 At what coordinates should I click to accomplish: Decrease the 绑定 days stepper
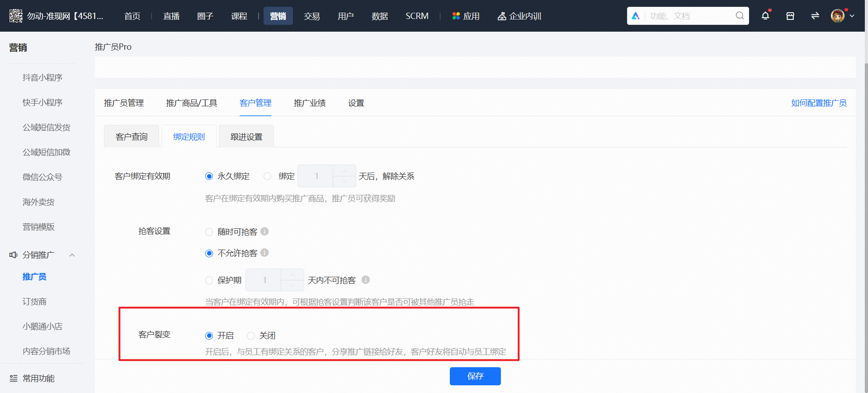344,181
